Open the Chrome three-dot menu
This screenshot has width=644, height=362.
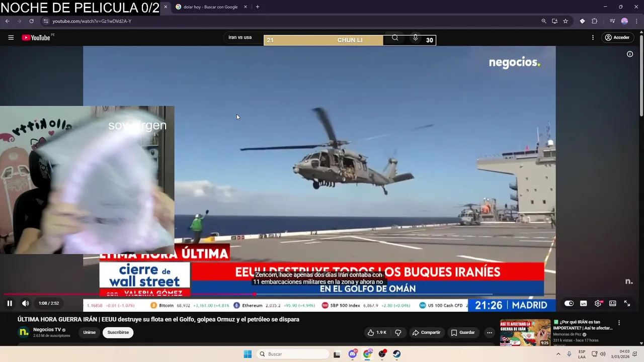tap(636, 21)
